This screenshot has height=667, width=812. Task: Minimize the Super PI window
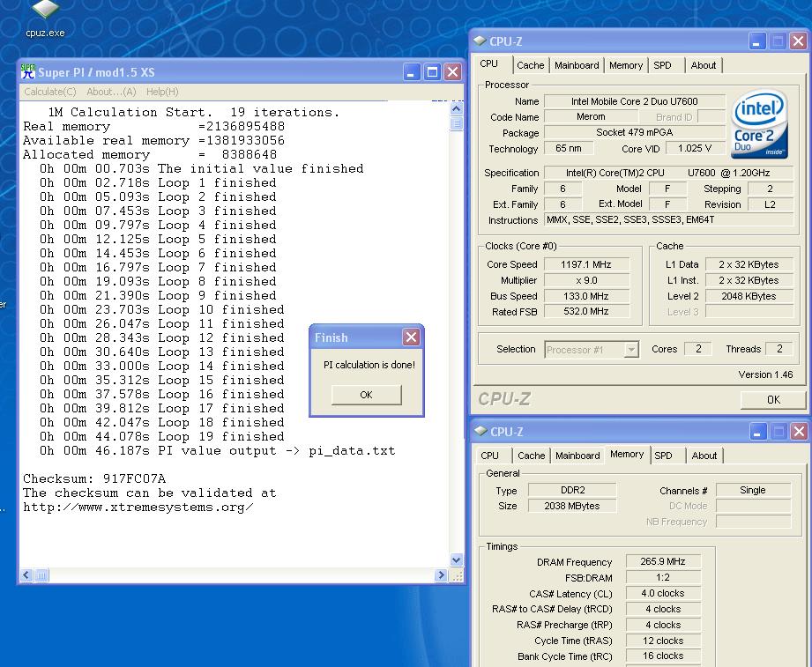click(412, 72)
